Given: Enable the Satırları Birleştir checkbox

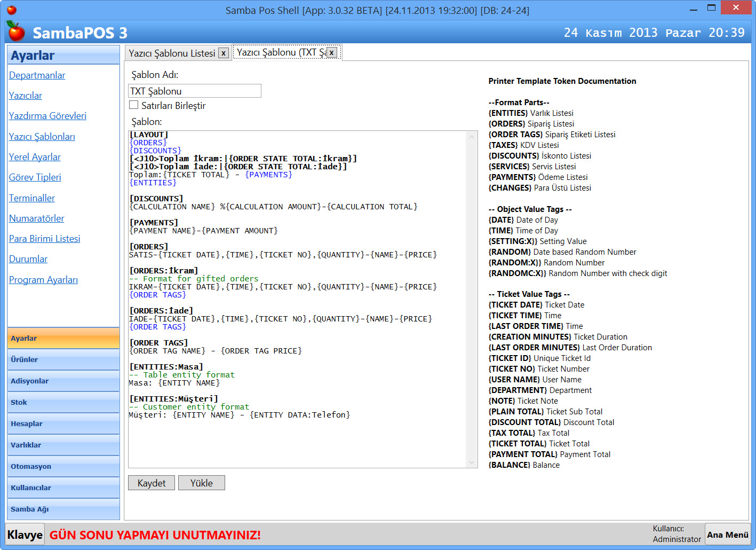Looking at the screenshot, I should tap(134, 105).
